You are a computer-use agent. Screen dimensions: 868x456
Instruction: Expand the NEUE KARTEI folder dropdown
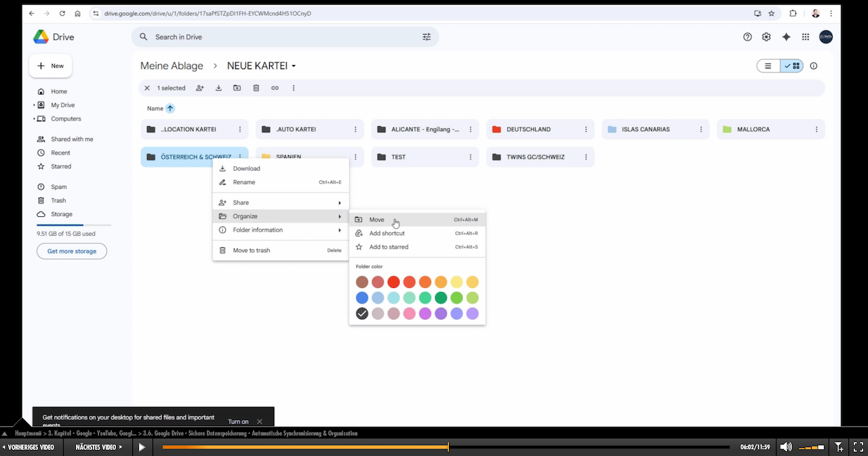pyautogui.click(x=294, y=66)
